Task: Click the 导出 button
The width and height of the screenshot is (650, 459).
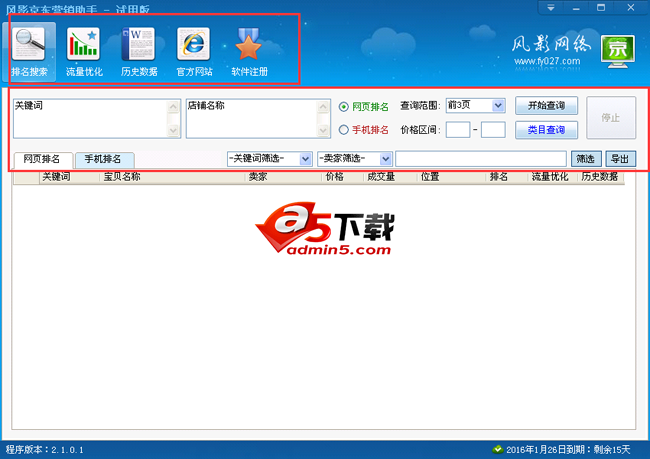Action: pyautogui.click(x=621, y=158)
